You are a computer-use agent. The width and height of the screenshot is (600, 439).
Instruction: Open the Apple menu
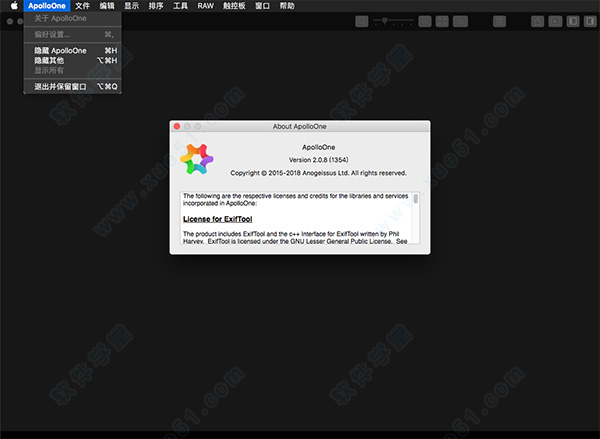(x=14, y=6)
